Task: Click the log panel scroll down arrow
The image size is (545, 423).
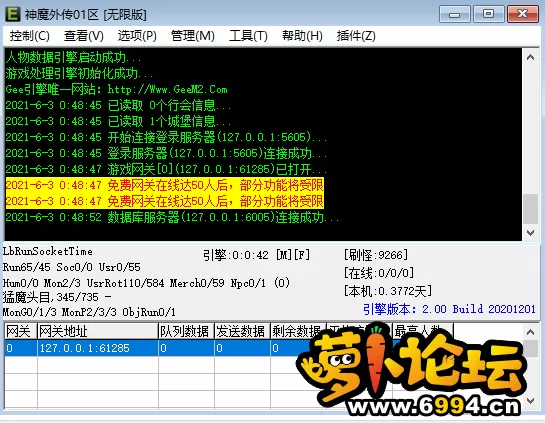Action: [x=530, y=233]
